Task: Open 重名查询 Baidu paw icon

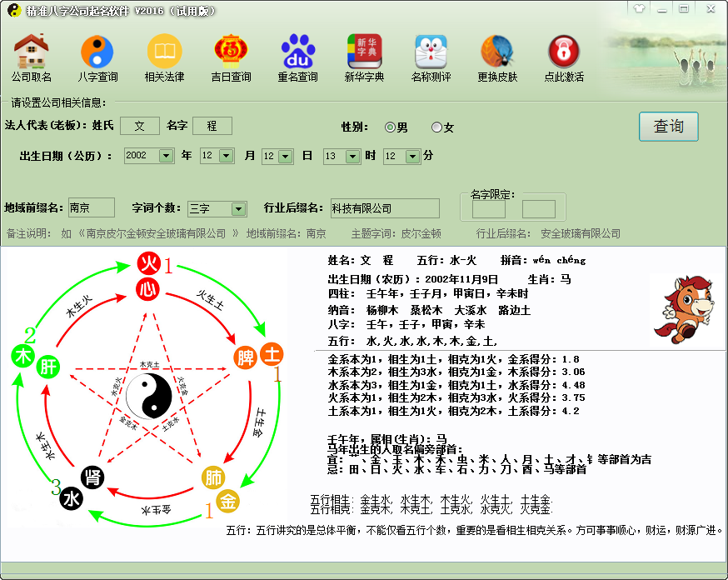Action: pos(297,52)
